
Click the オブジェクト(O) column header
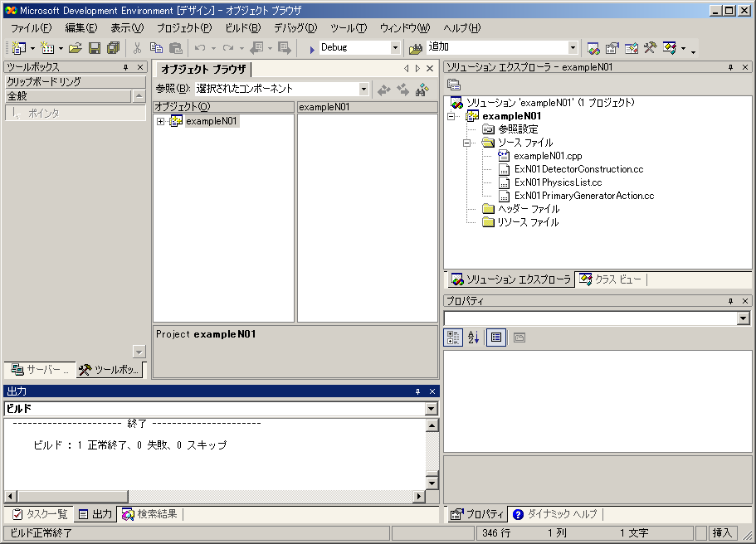(x=224, y=107)
